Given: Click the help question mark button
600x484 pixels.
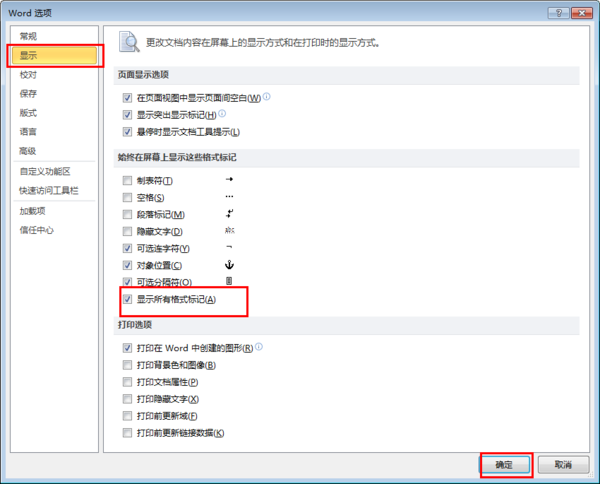Looking at the screenshot, I should (x=559, y=13).
